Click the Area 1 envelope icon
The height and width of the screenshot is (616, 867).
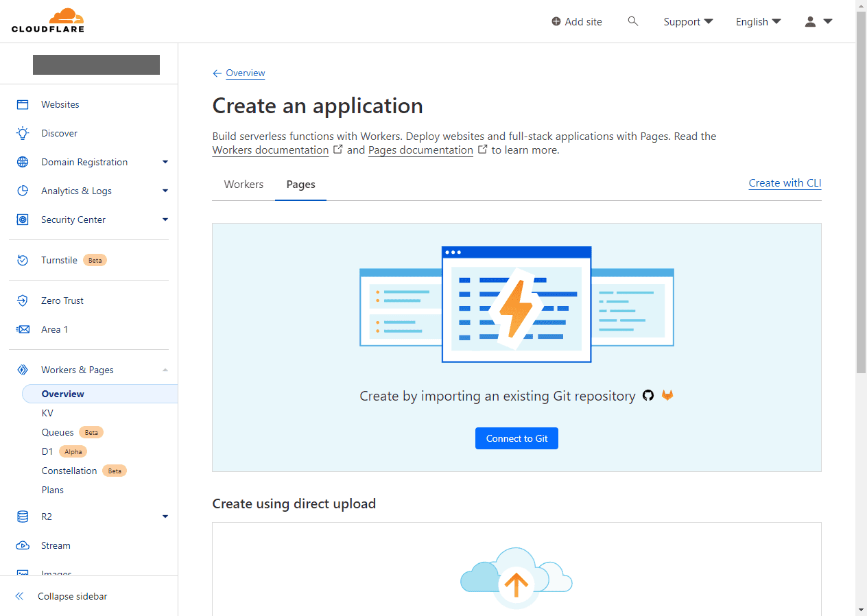pyautogui.click(x=23, y=329)
